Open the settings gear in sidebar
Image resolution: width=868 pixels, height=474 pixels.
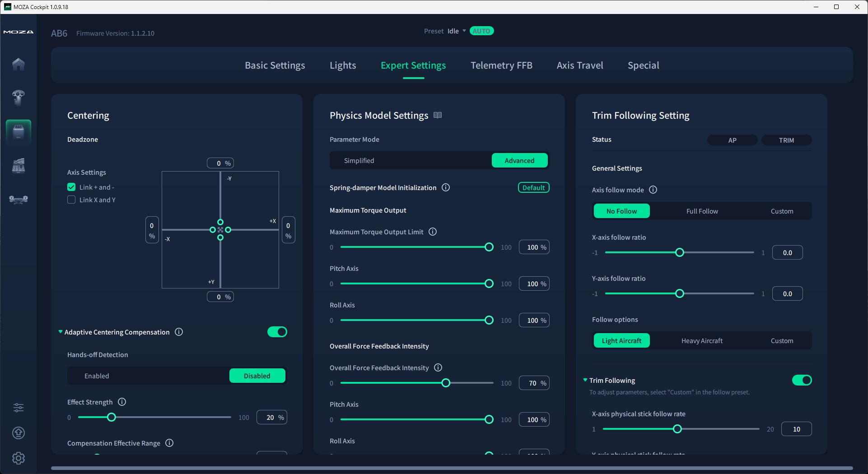coord(19,458)
